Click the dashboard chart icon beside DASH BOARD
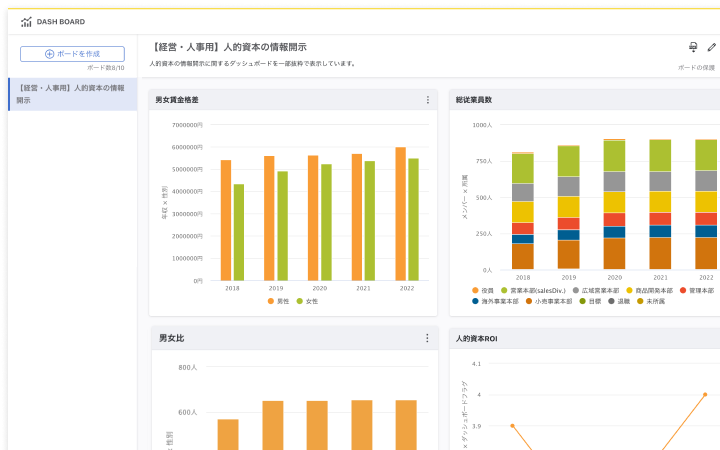This screenshot has width=720, height=450. tap(26, 22)
